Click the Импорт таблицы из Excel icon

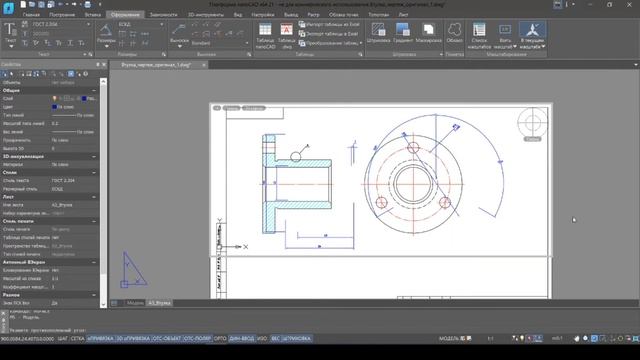point(302,24)
